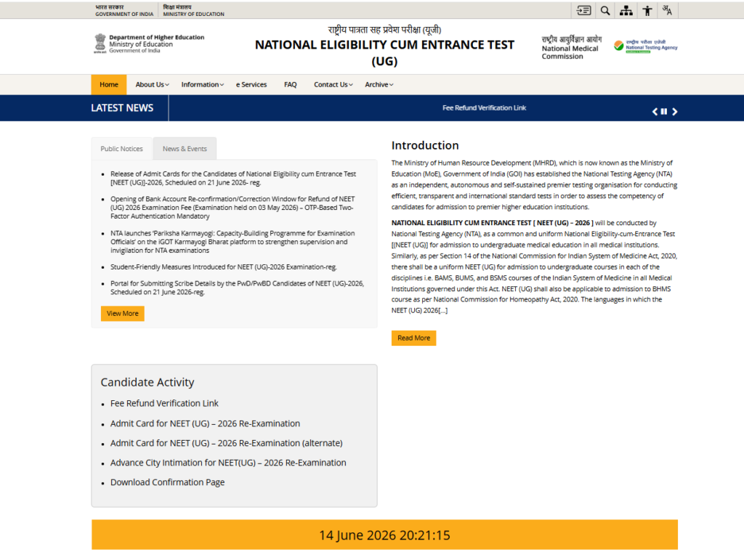Click the Introduction heading
Viewport: 744px width, 560px height.
click(425, 145)
